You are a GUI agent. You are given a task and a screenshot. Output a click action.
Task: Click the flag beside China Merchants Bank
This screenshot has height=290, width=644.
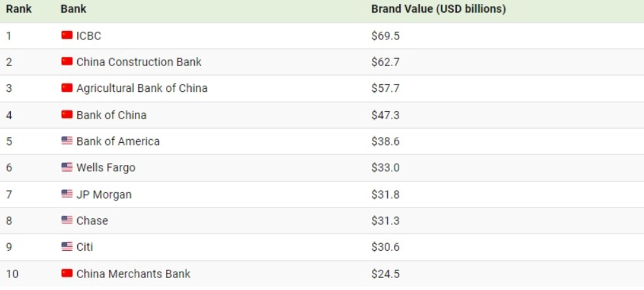pos(67,273)
